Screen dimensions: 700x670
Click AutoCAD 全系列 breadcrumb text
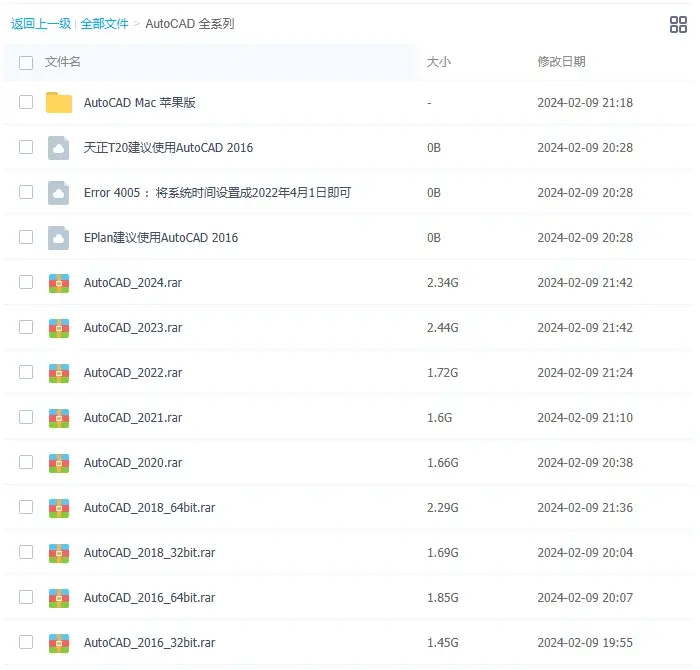tap(190, 24)
